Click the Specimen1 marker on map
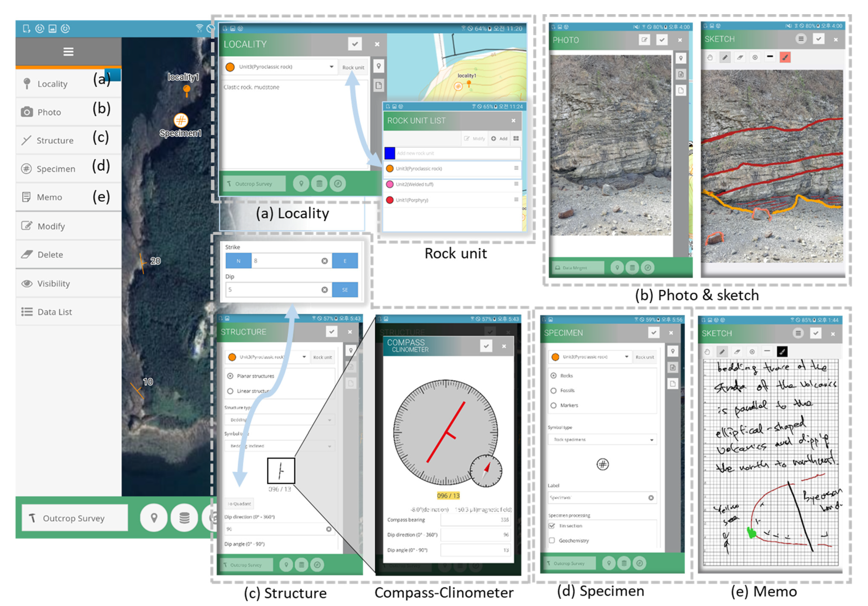 tap(181, 121)
